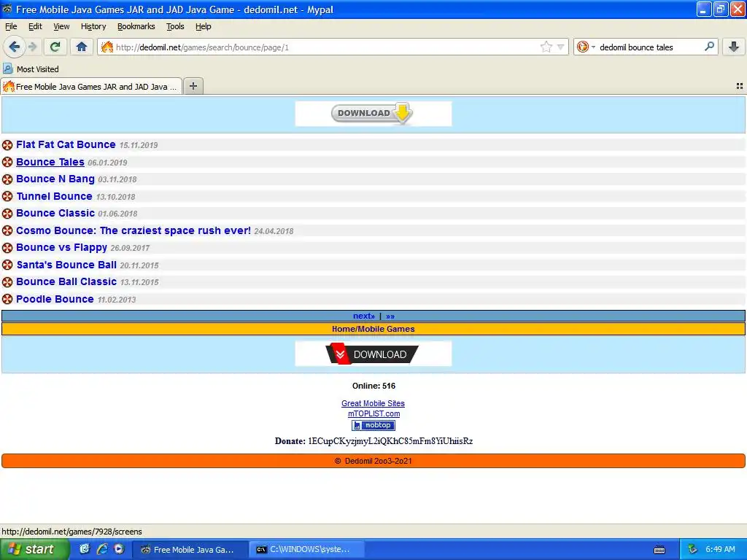This screenshot has width=747, height=560.
Task: Open the Help menu
Action: click(x=203, y=26)
